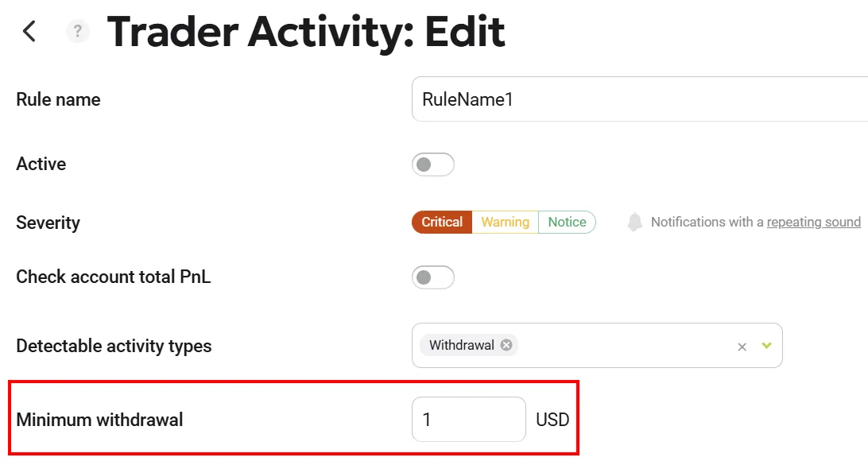Screen dimensions: 868x465
Task: Click the Trader Activity: Edit heading
Action: click(306, 33)
